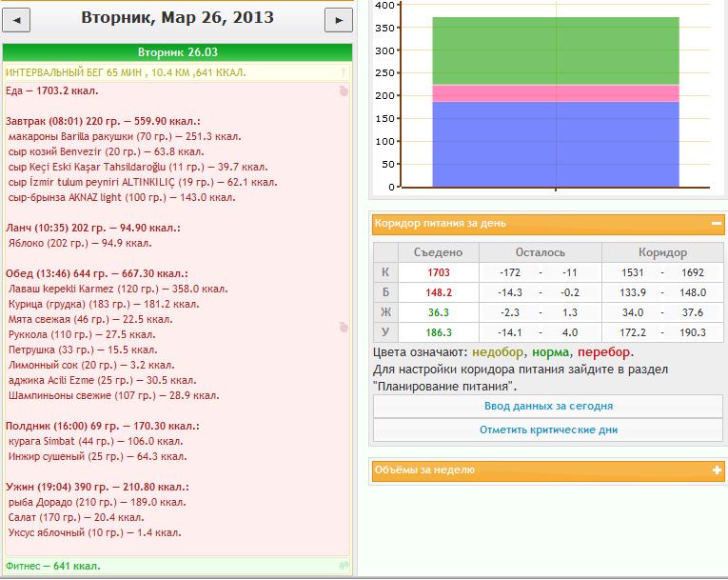Screen dimensions: 728x580
Task: Click the Ввод данных за сегодня button
Action: (x=548, y=406)
